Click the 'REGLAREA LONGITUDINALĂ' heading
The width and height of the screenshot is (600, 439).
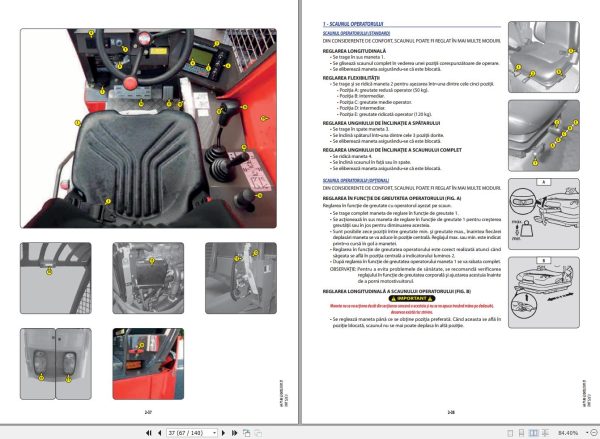[354, 51]
